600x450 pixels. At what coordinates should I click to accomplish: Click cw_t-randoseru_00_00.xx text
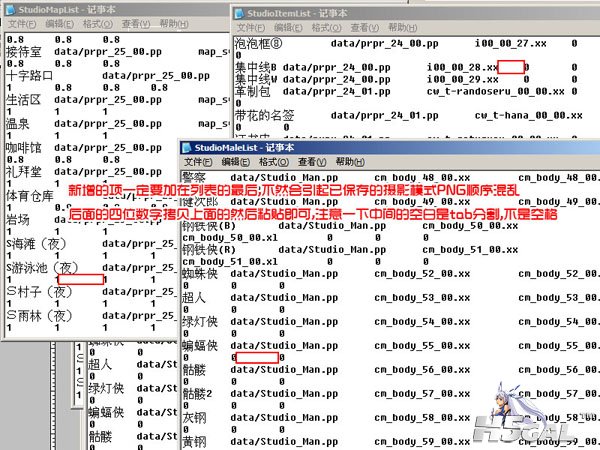pos(496,91)
